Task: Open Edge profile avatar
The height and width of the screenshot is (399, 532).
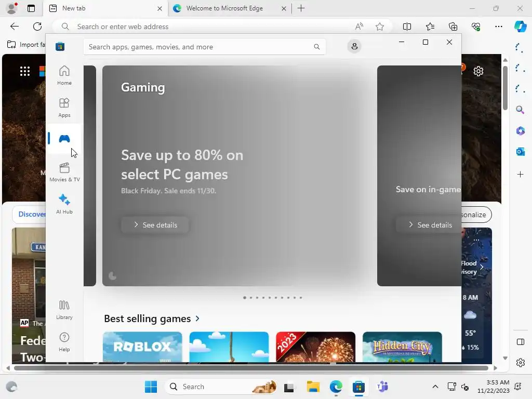Action: (x=12, y=8)
